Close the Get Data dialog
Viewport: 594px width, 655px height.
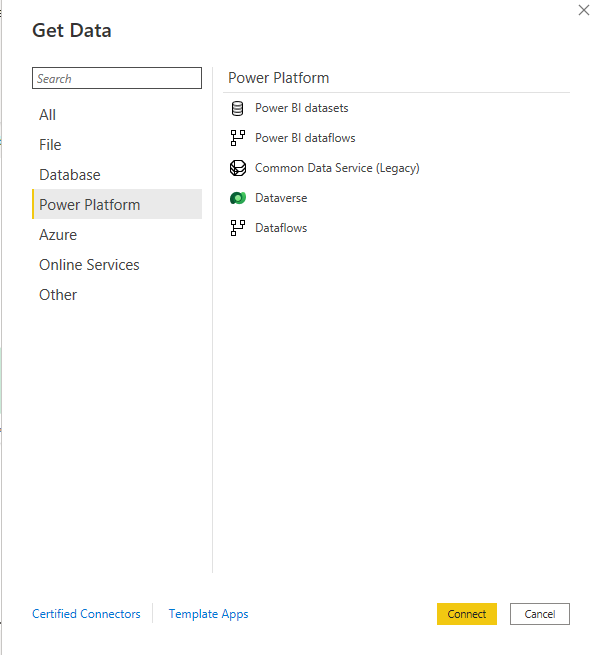click(x=584, y=10)
